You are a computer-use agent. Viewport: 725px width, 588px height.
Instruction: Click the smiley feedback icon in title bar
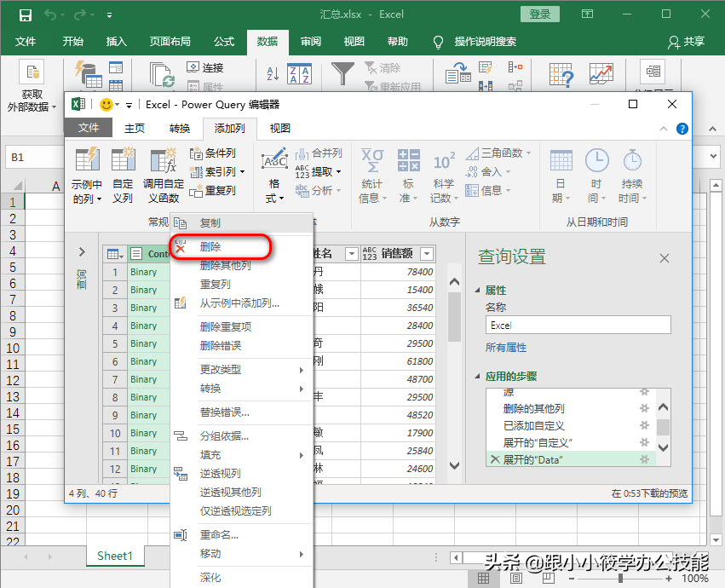coord(106,105)
